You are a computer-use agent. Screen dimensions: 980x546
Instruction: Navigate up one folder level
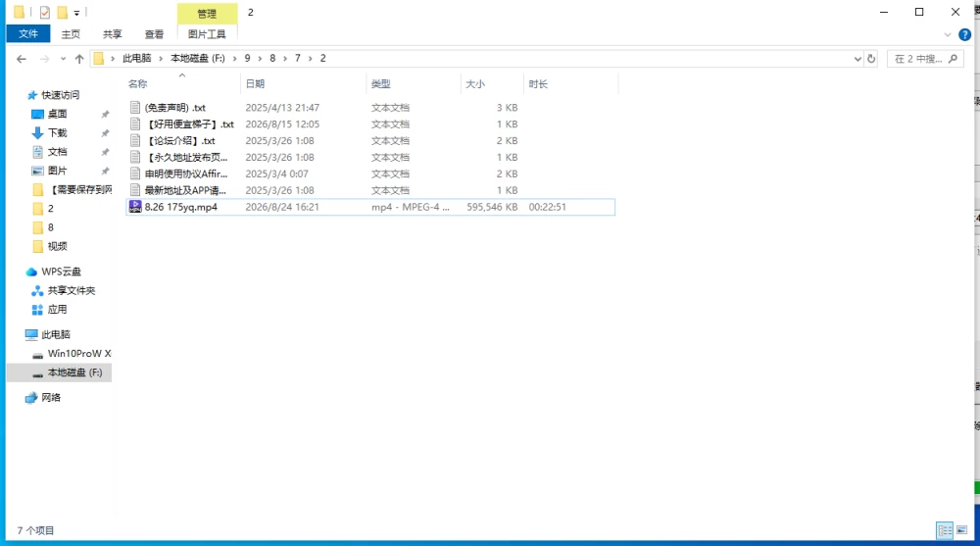click(79, 59)
